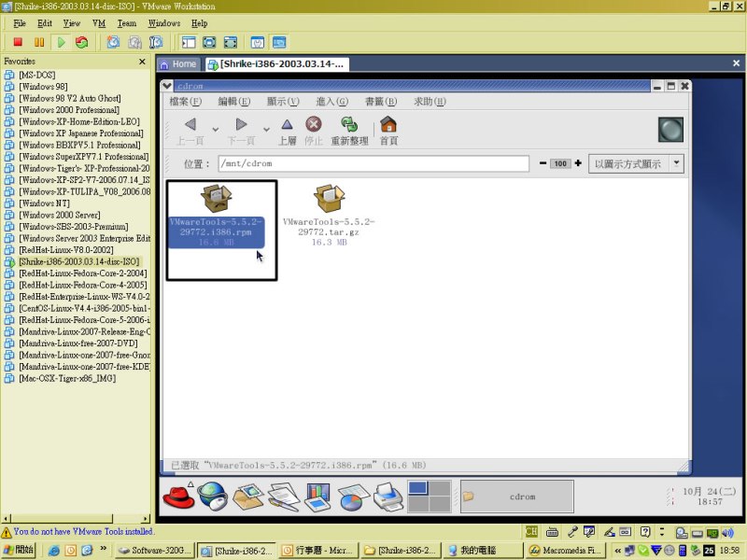Click the Back arrow in Nautilus
Screen dimensions: 747x560
[190, 125]
